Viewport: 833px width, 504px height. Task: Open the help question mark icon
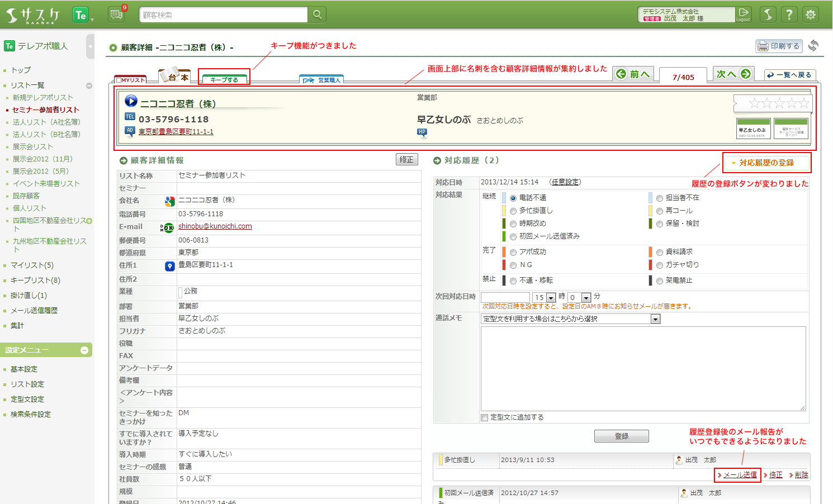[x=789, y=15]
